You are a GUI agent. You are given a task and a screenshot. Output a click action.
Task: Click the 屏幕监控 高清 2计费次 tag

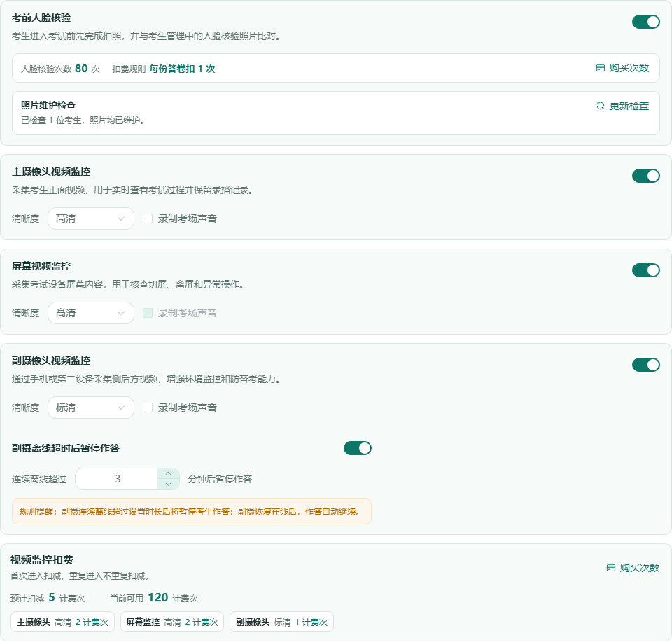[172, 622]
